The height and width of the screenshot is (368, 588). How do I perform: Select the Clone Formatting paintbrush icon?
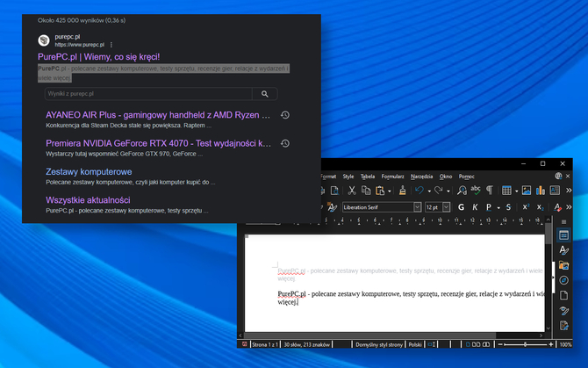point(403,191)
